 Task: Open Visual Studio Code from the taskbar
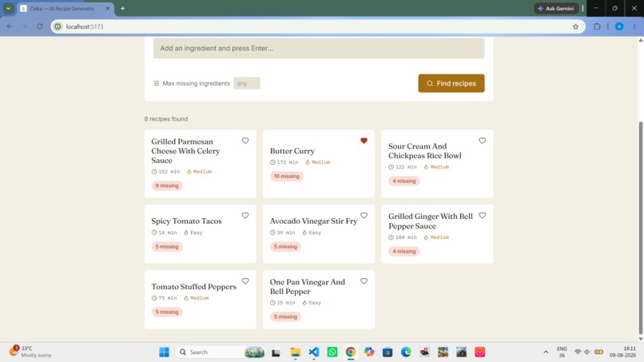click(x=314, y=352)
